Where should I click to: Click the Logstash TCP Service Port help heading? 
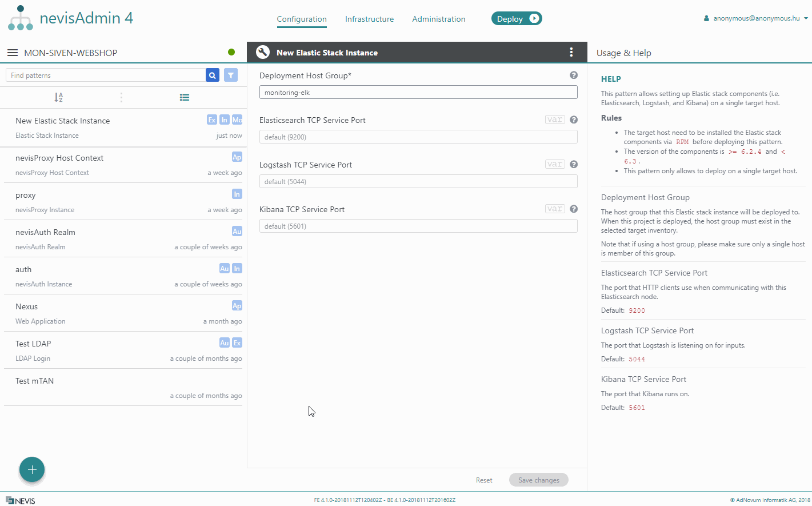click(647, 330)
